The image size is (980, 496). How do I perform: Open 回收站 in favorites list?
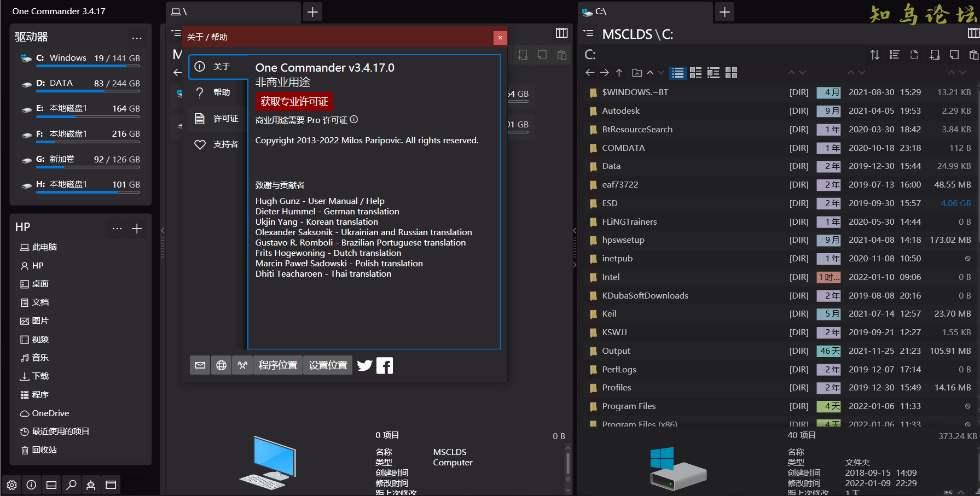click(38, 450)
